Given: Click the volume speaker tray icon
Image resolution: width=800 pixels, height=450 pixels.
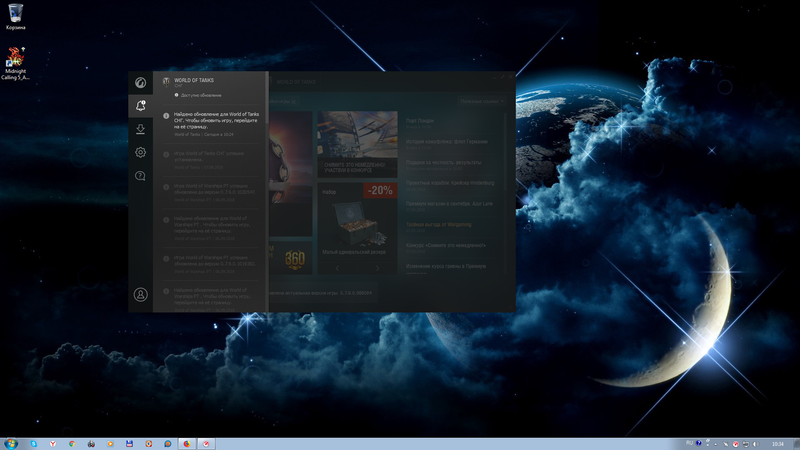Looking at the screenshot, I should coord(756,444).
